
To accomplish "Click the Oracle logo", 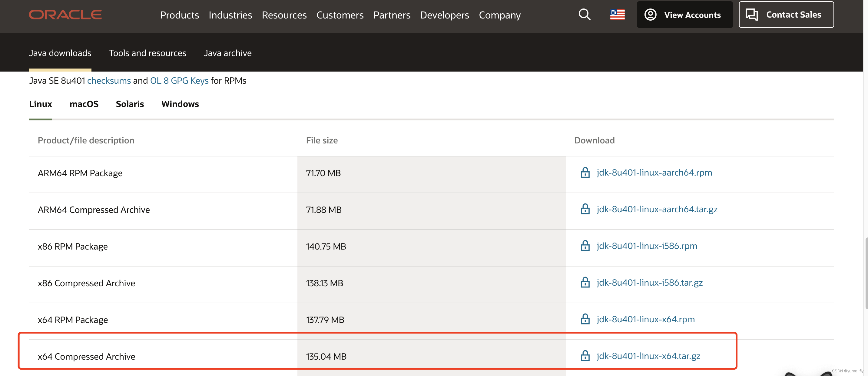I will click(x=65, y=15).
